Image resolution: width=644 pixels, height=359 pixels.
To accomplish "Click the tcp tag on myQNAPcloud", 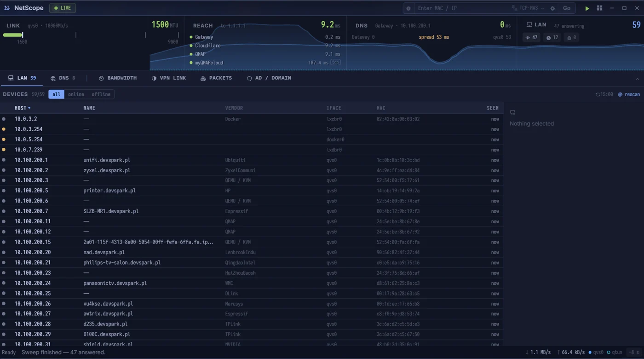I will (335, 62).
